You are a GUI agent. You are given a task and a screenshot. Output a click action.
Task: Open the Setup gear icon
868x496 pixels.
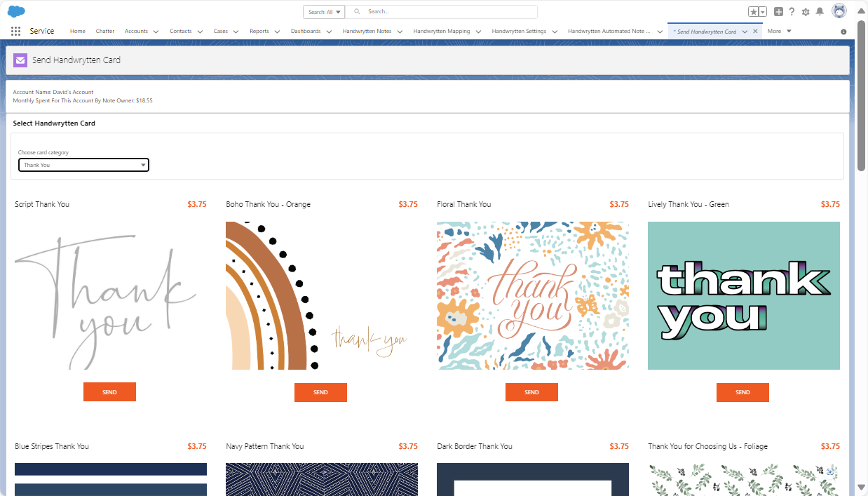806,12
